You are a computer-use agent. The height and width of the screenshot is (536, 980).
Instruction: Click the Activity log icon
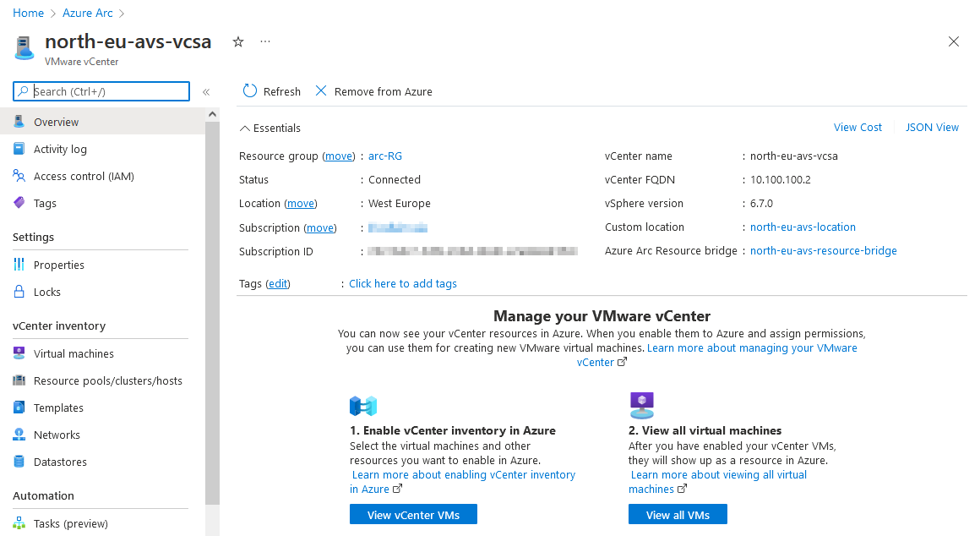(19, 149)
